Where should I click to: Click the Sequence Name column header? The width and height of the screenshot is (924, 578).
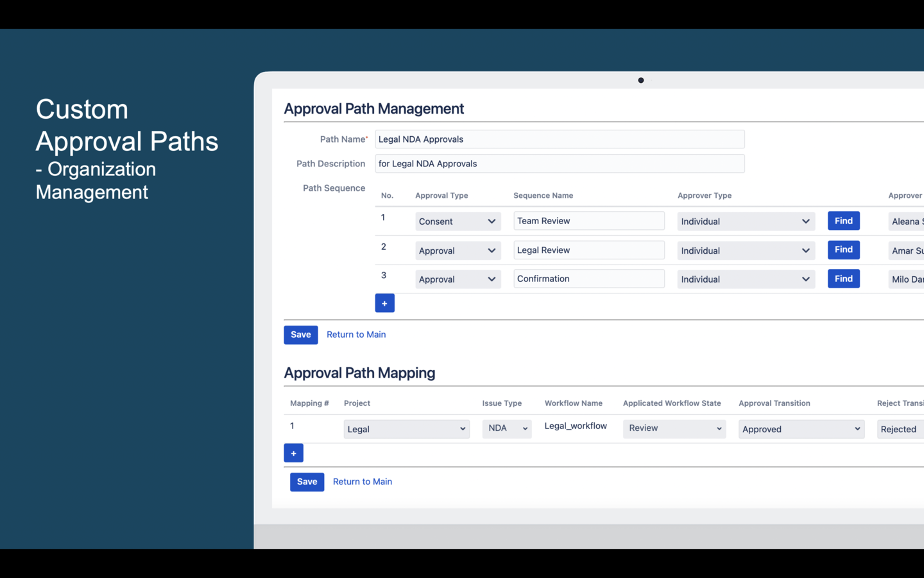543,195
